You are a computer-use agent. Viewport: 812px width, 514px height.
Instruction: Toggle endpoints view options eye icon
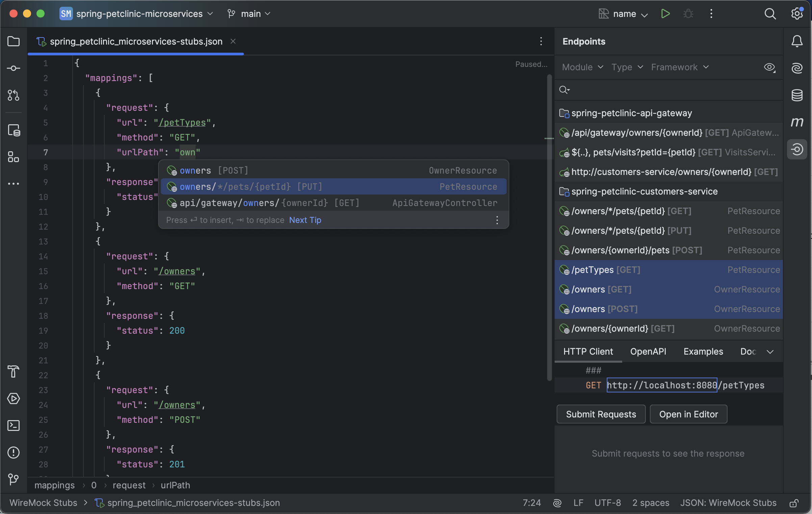(769, 67)
